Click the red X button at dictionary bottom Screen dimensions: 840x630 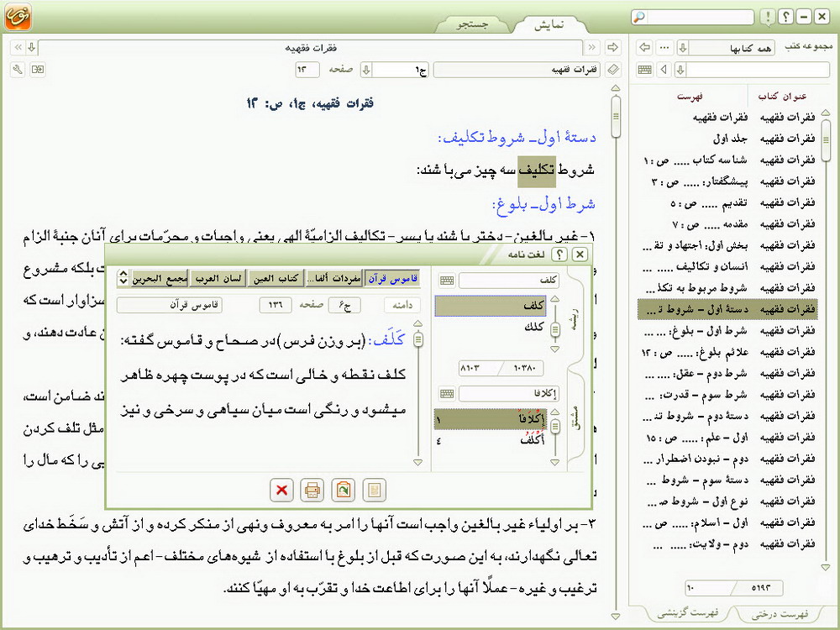[x=281, y=490]
